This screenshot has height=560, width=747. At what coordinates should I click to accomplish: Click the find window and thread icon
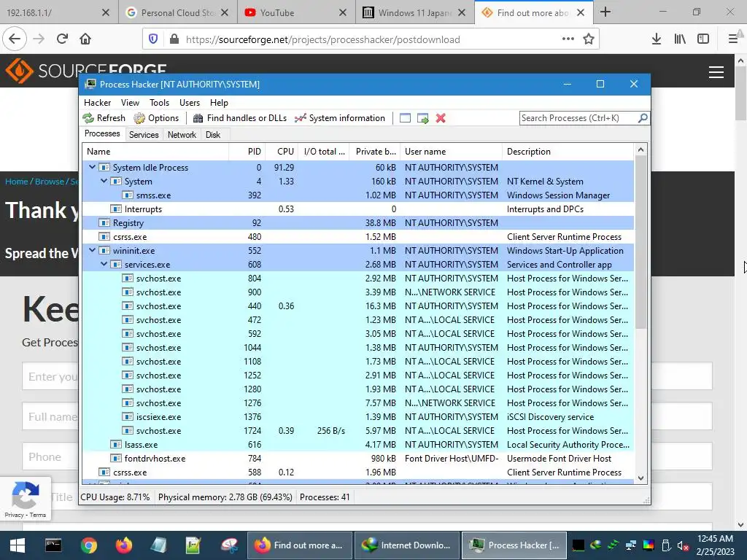422,118
